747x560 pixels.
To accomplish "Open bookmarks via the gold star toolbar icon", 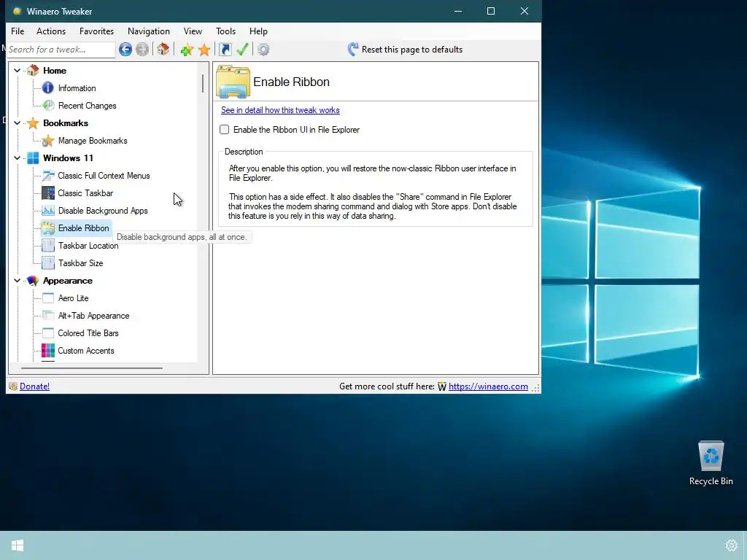I will [204, 50].
